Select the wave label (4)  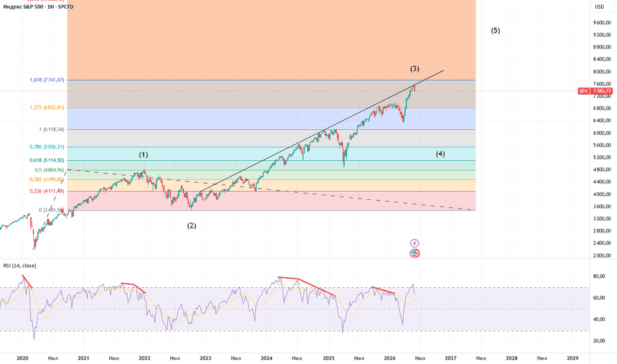440,154
